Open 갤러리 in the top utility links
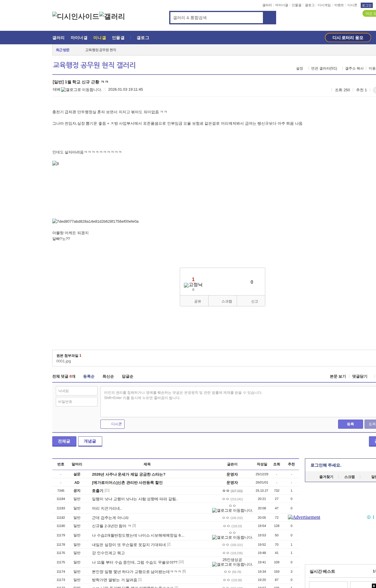This screenshot has width=376, height=588. click(x=267, y=5)
